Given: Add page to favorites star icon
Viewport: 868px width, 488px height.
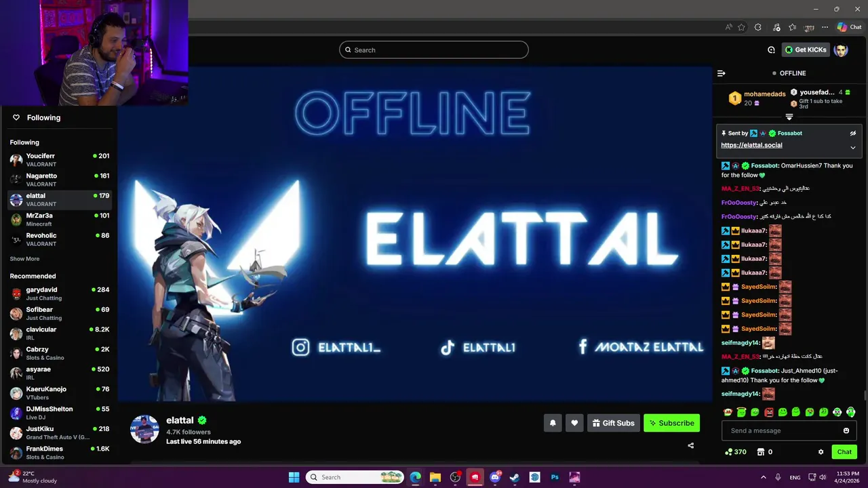Looking at the screenshot, I should pyautogui.click(x=741, y=27).
